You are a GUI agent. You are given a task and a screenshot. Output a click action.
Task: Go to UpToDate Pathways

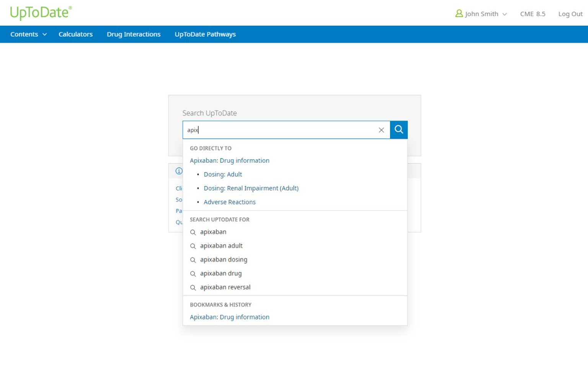click(x=205, y=34)
